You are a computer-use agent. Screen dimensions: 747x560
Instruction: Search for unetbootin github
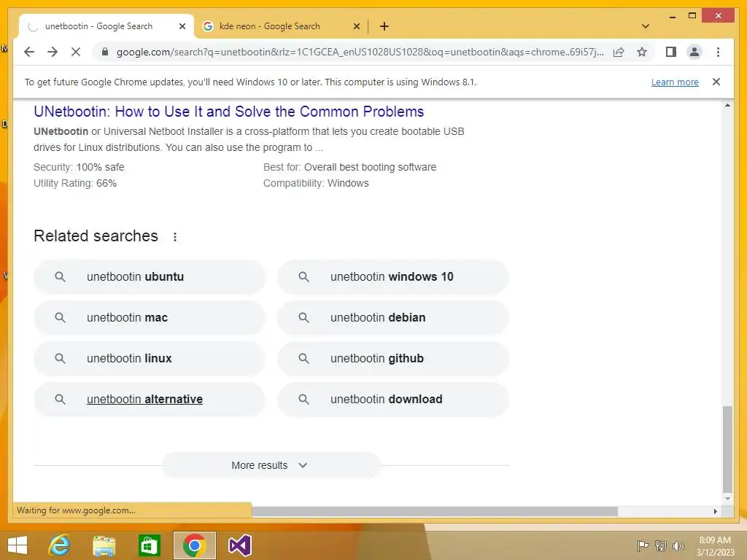[x=393, y=359]
